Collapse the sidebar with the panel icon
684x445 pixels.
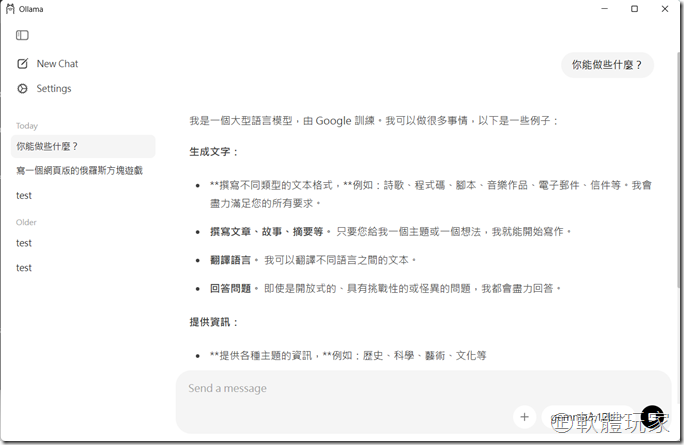22,35
